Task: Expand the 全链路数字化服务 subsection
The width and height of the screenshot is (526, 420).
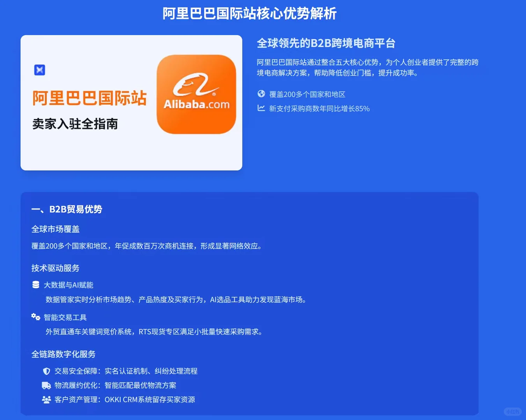Action: point(61,354)
